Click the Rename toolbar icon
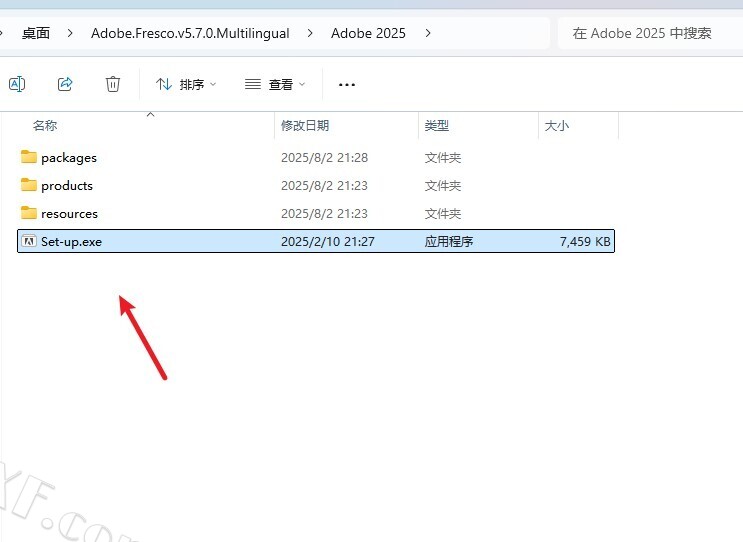Image resolution: width=743 pixels, height=542 pixels. click(x=17, y=84)
